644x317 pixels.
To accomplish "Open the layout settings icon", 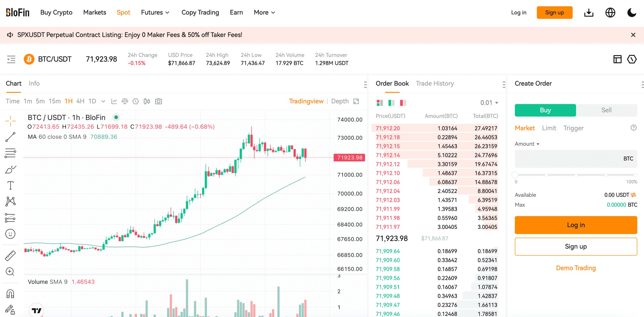I will click(617, 59).
